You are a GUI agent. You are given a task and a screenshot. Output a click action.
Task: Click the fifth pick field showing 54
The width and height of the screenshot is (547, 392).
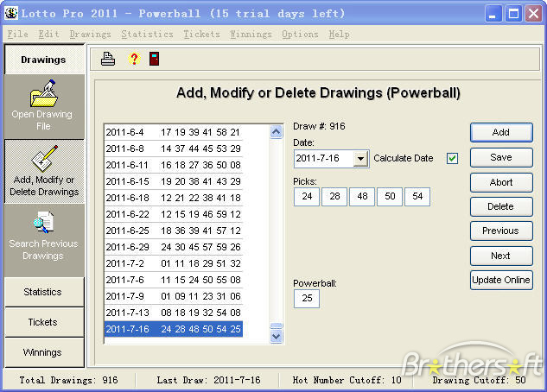click(x=417, y=197)
